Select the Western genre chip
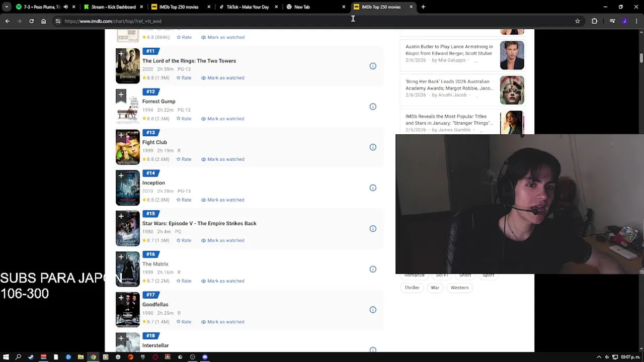Viewport: 644px width, 362px height. 459,288
